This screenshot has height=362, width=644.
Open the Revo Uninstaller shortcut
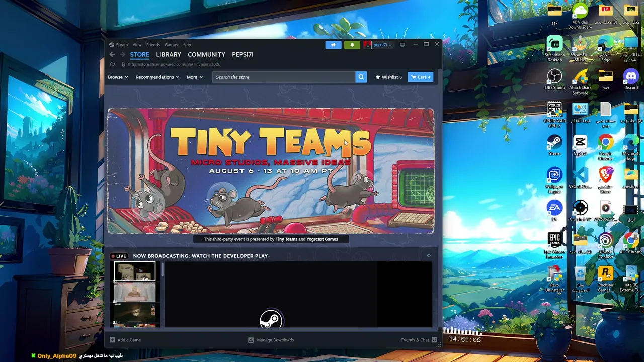(x=554, y=279)
